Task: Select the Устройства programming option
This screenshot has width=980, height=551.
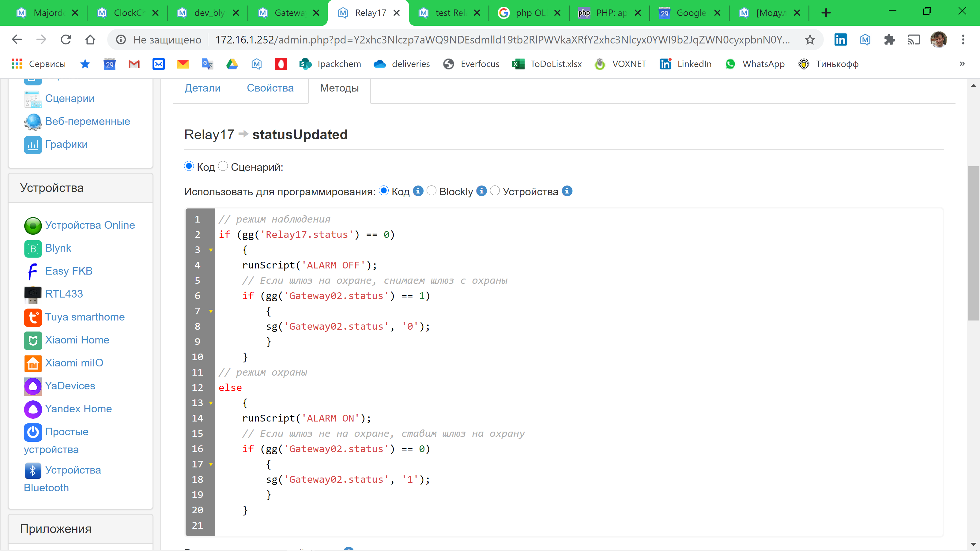Action: click(496, 191)
